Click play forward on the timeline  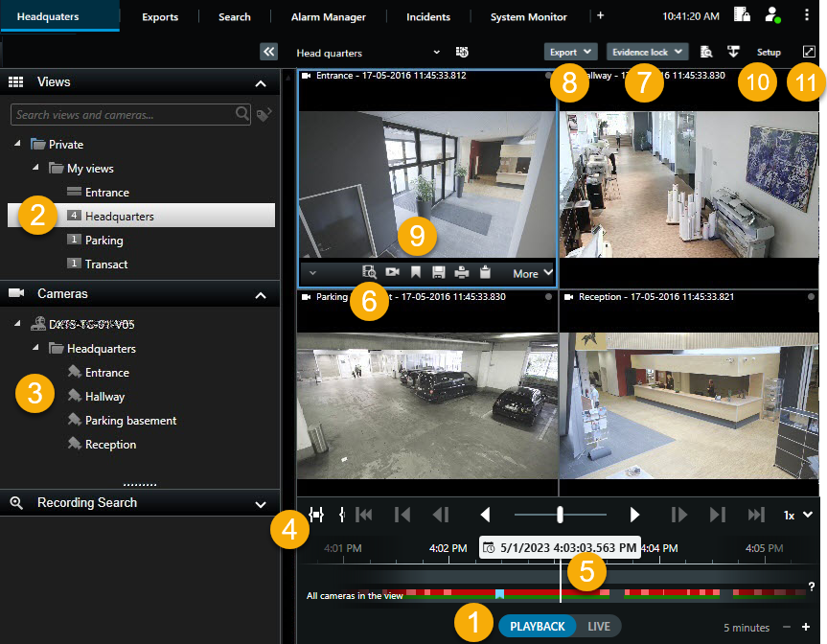coord(634,515)
